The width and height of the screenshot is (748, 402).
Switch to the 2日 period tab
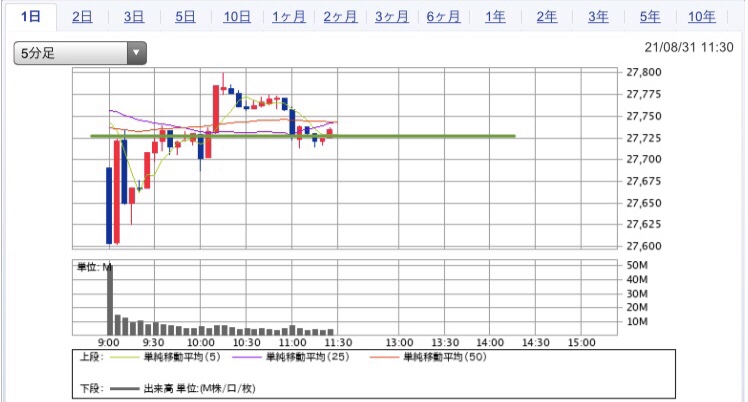pyautogui.click(x=82, y=17)
